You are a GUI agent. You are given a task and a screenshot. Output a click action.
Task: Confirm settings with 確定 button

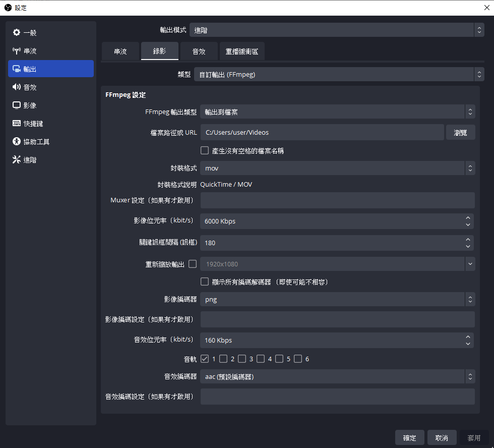(x=409, y=437)
